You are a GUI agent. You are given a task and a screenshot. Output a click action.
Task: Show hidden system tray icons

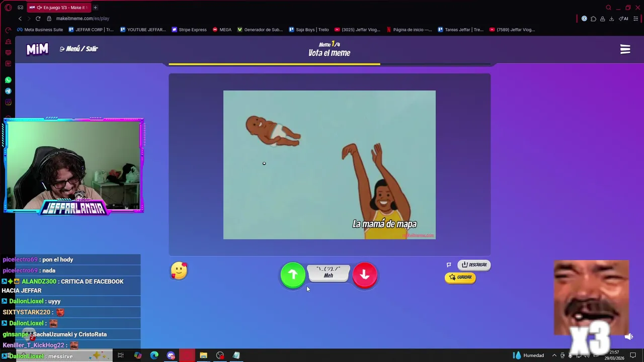pos(554,355)
